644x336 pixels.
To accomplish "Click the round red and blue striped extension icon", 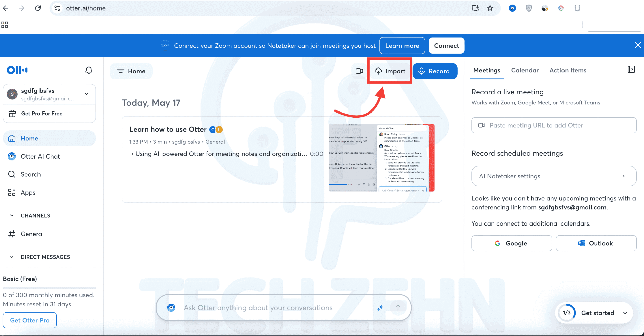I will pos(561,8).
